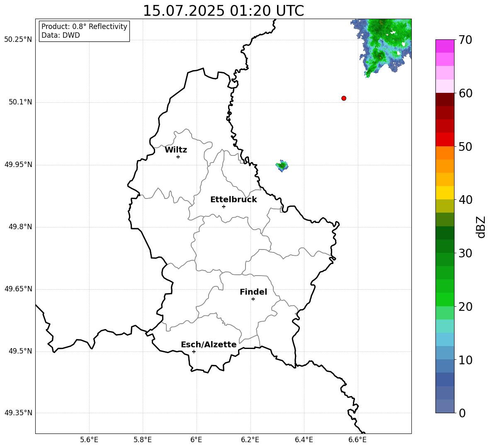Viewport: 491px width, 448px height.
Task: Click the latitude label 50.1°N
Action: [x=20, y=102]
